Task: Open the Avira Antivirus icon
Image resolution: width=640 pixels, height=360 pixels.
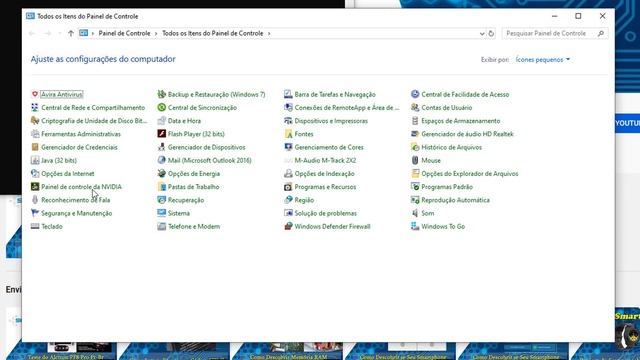Action: [35, 94]
